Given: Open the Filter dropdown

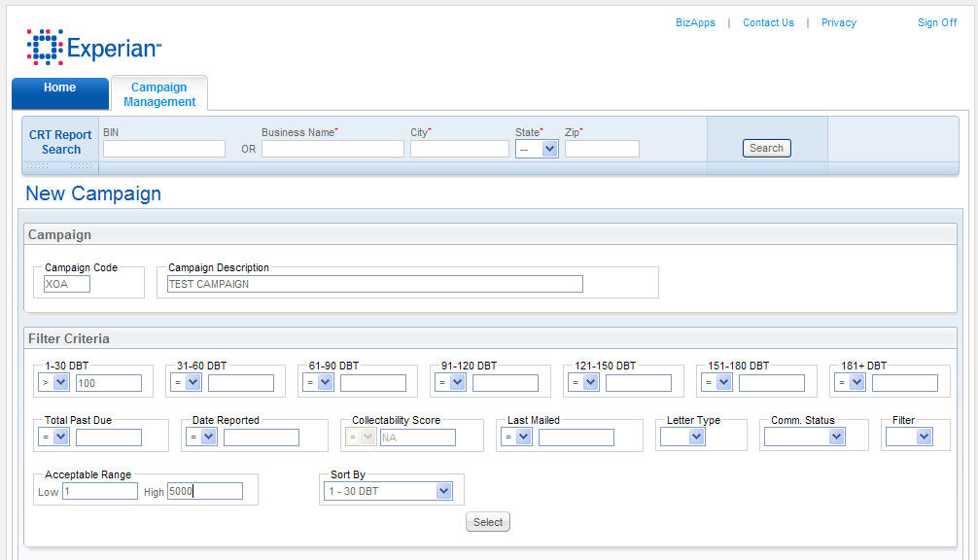Looking at the screenshot, I should 909,437.
